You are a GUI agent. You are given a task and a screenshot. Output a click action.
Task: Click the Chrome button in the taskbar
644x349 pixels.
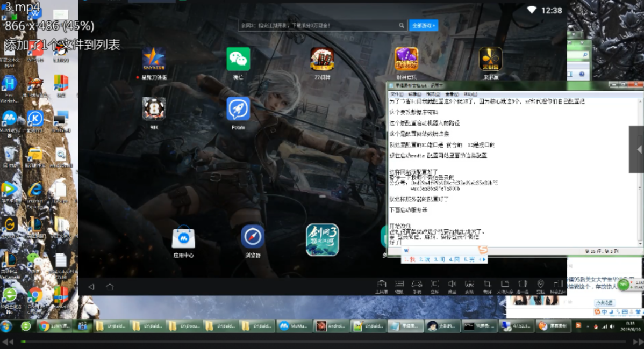coord(55,326)
